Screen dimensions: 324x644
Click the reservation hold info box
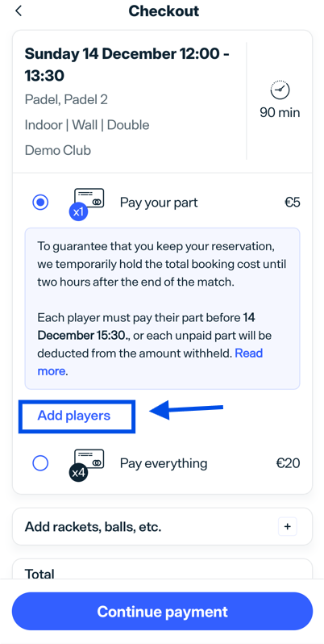(163, 309)
